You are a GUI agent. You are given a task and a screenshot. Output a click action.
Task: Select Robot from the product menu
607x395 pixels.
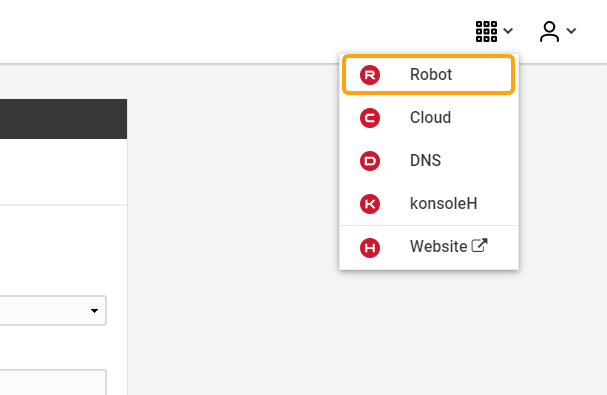[429, 75]
